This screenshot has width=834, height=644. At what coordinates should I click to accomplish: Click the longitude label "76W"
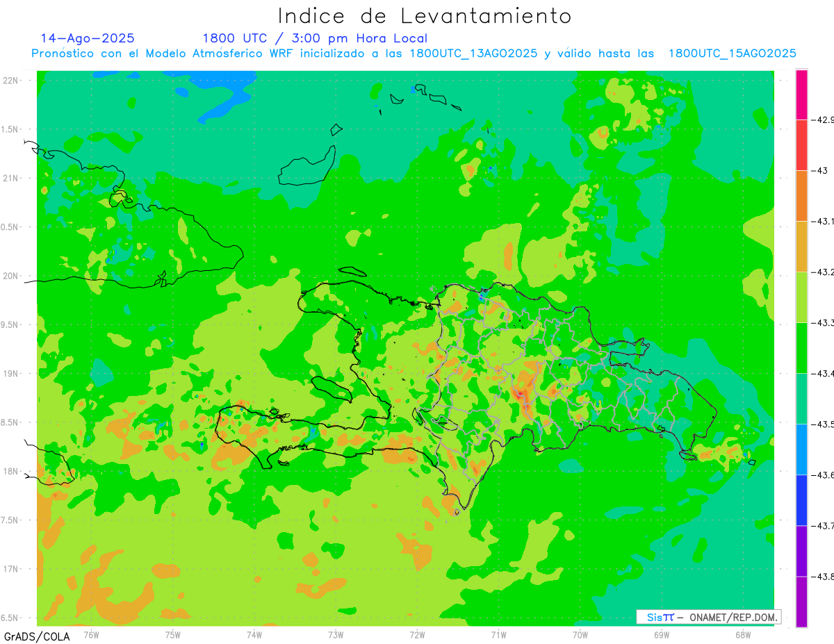pyautogui.click(x=91, y=635)
